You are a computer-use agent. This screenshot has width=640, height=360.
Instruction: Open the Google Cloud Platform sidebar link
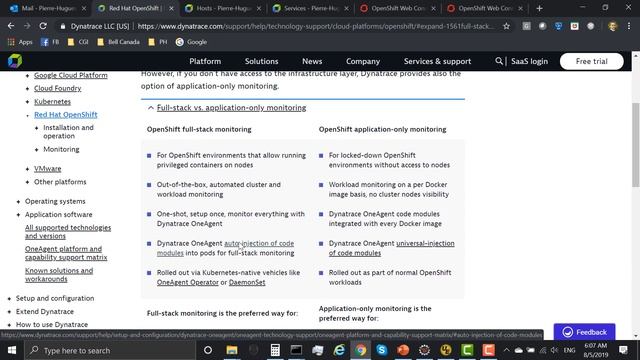[71, 76]
